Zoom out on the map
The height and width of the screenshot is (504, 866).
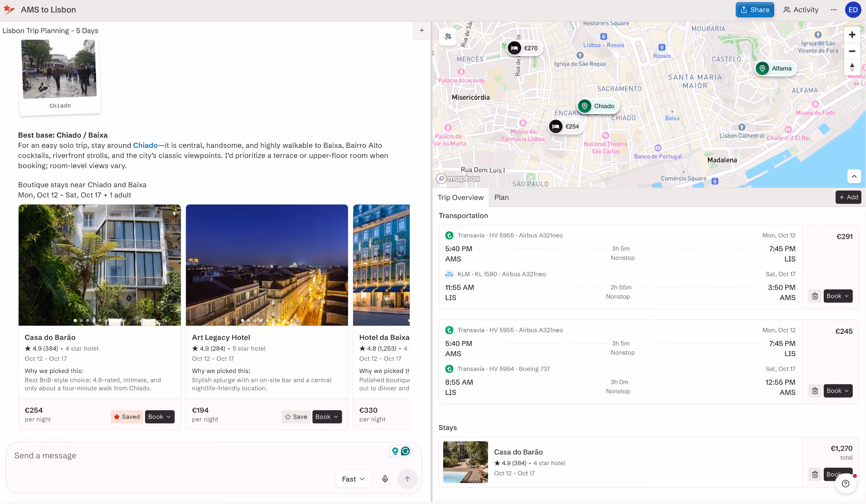pyautogui.click(x=852, y=51)
